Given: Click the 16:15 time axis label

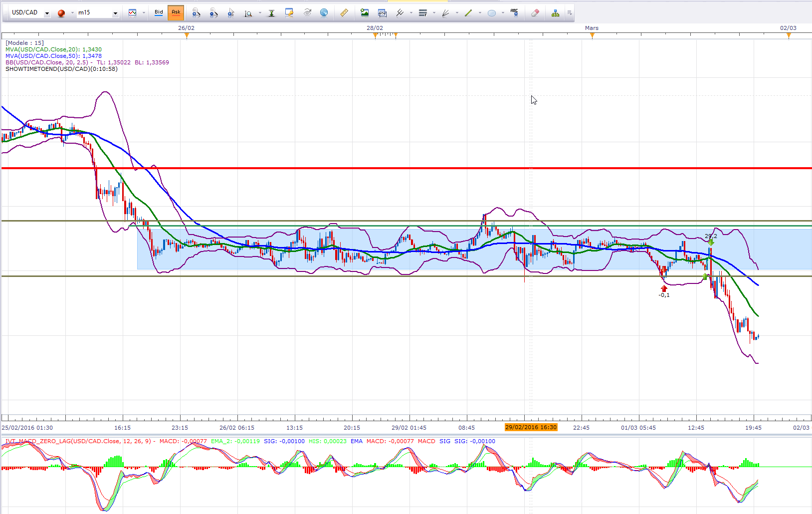Looking at the screenshot, I should (x=122, y=428).
